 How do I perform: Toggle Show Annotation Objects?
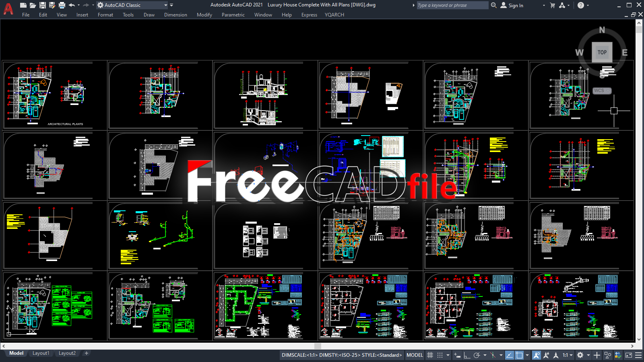tap(537, 355)
